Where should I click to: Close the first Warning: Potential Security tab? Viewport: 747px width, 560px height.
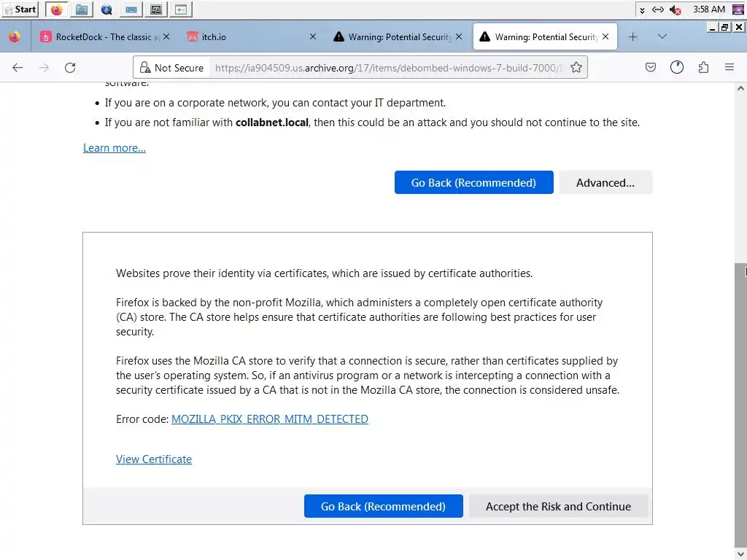(459, 36)
